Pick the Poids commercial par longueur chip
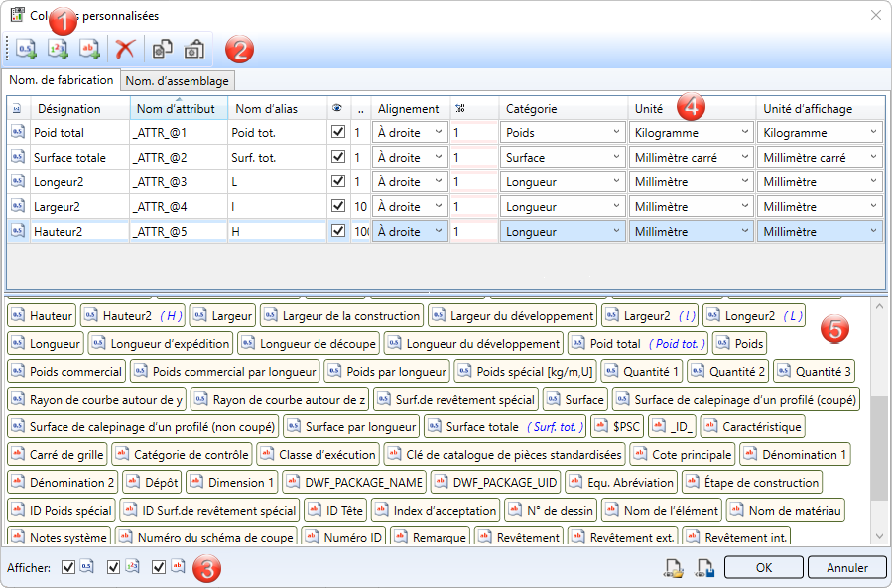Screen dimensions: 893x588 225,372
